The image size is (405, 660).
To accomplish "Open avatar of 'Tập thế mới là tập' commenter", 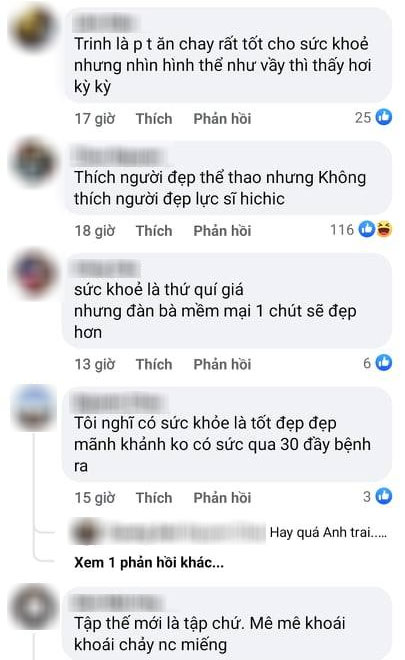I will (34, 608).
